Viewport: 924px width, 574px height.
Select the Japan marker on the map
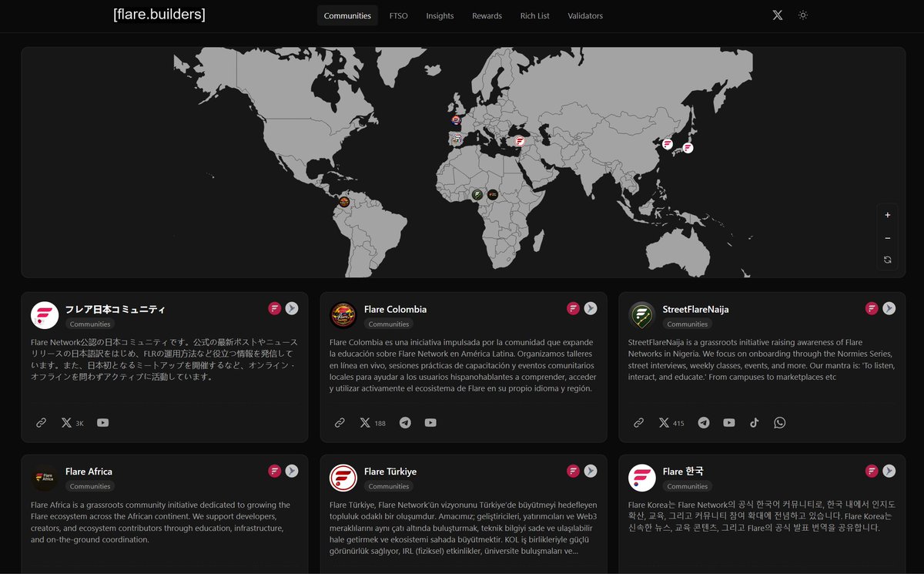(x=688, y=148)
